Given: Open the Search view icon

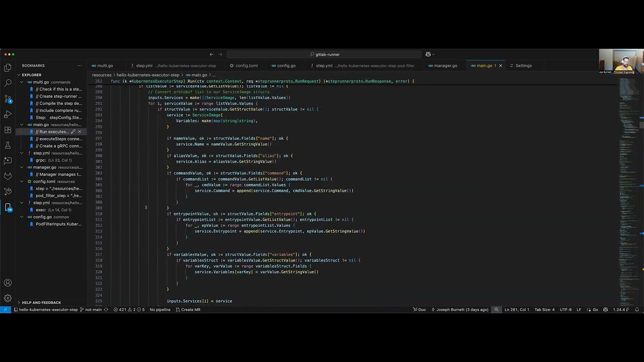Looking at the screenshot, I should (x=8, y=83).
